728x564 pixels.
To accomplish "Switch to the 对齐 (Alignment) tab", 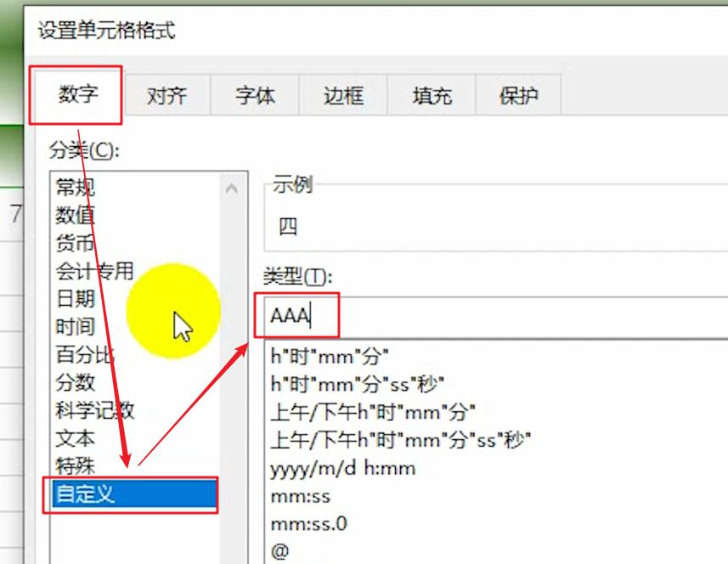I will pyautogui.click(x=168, y=97).
